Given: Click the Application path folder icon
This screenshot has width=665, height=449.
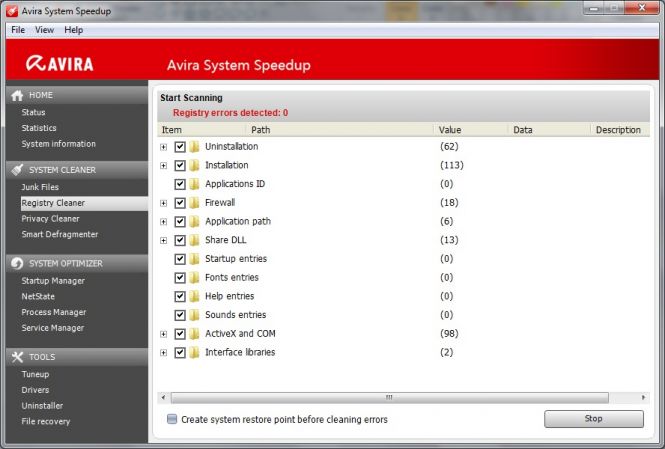Looking at the screenshot, I should tap(194, 221).
